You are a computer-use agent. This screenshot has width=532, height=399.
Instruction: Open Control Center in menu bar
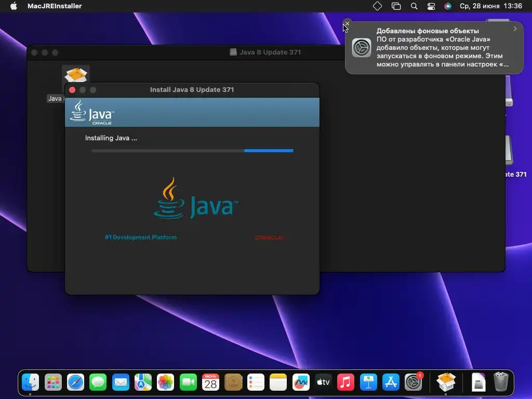click(x=431, y=6)
